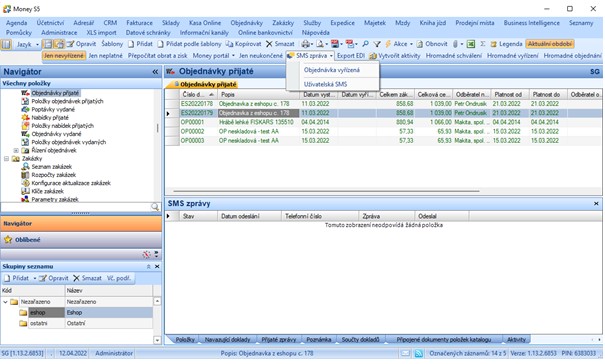Screen dimensions: 605x364
Task: Close the SMS zprávy panel
Action: tap(596, 203)
